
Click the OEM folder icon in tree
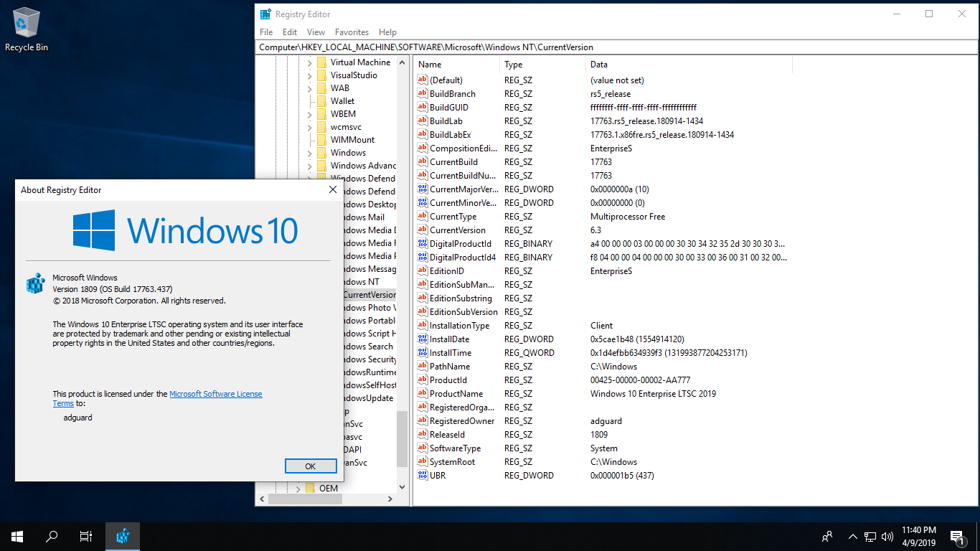coord(310,489)
